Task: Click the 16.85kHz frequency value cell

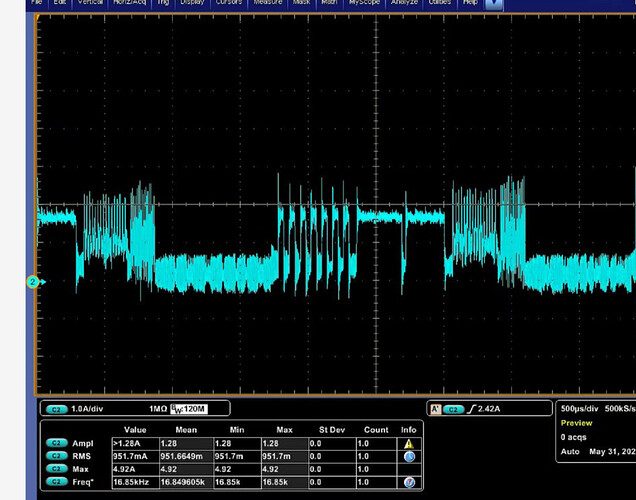Action: click(x=135, y=482)
